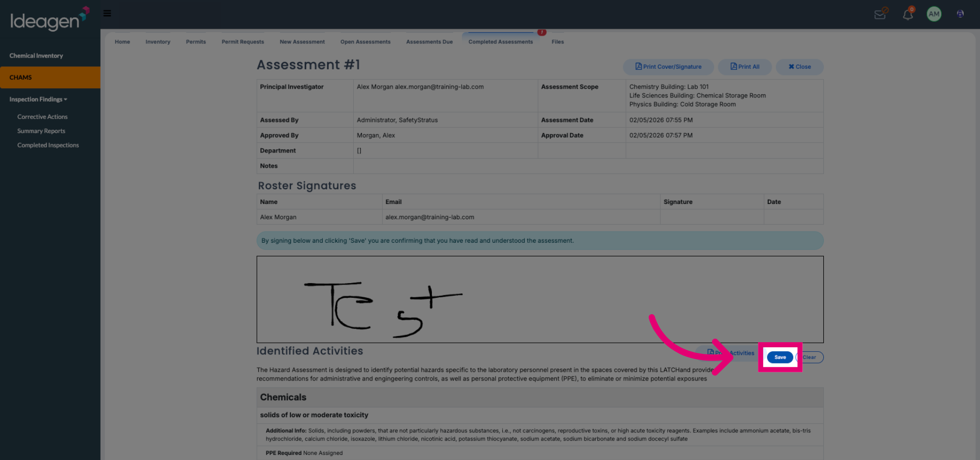Open the Permits tab
The image size is (980, 460).
coord(196,42)
